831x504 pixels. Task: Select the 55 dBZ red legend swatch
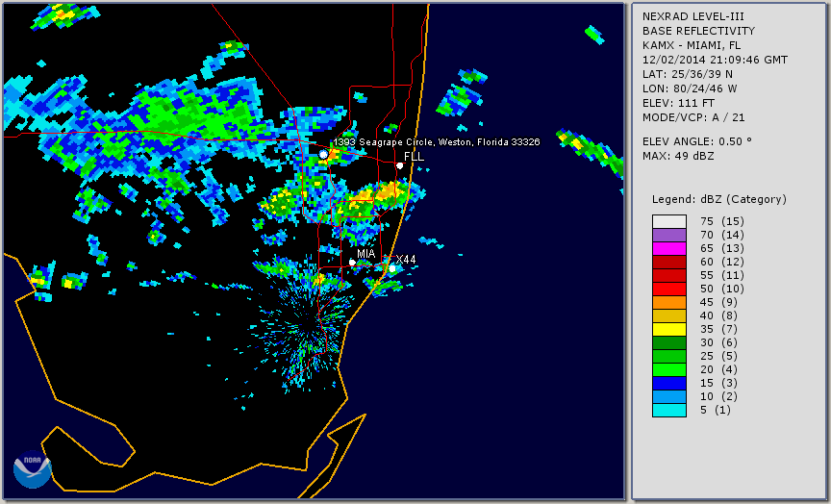669,276
